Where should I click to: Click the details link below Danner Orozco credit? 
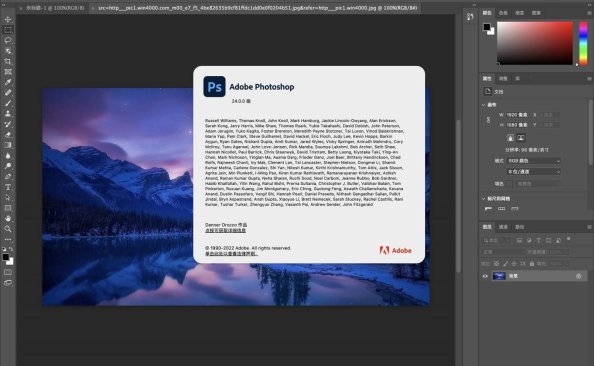point(225,230)
